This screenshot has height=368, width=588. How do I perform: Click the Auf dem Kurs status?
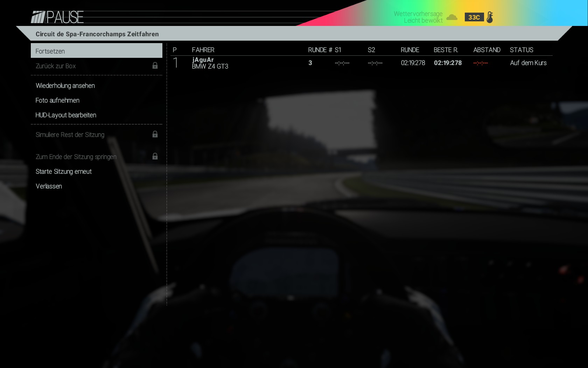pos(528,63)
